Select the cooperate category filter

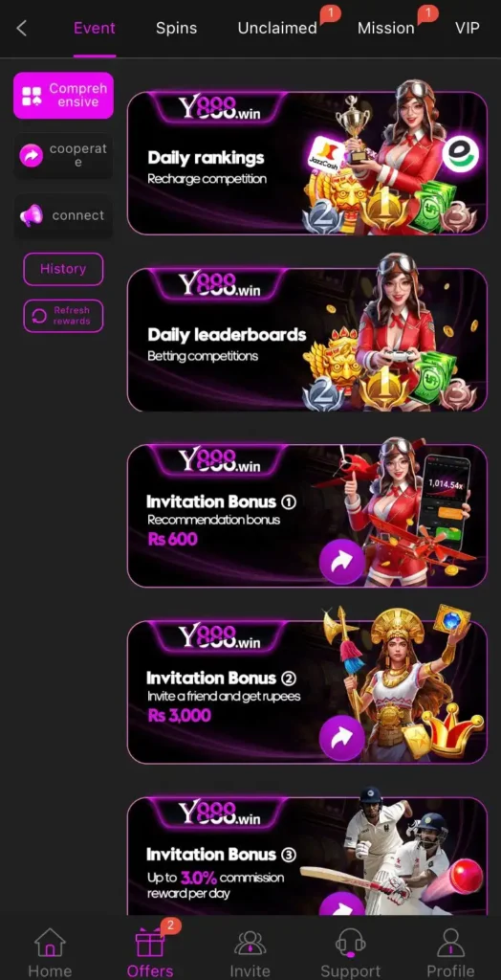pos(64,156)
